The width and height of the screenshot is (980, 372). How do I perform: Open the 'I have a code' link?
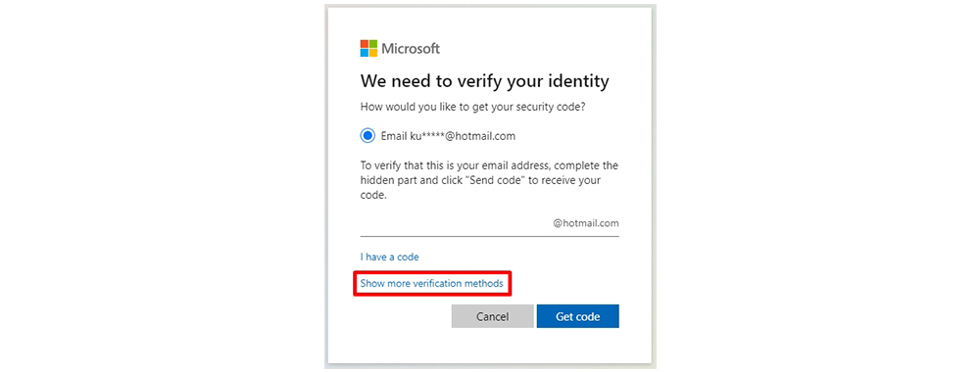click(x=389, y=256)
